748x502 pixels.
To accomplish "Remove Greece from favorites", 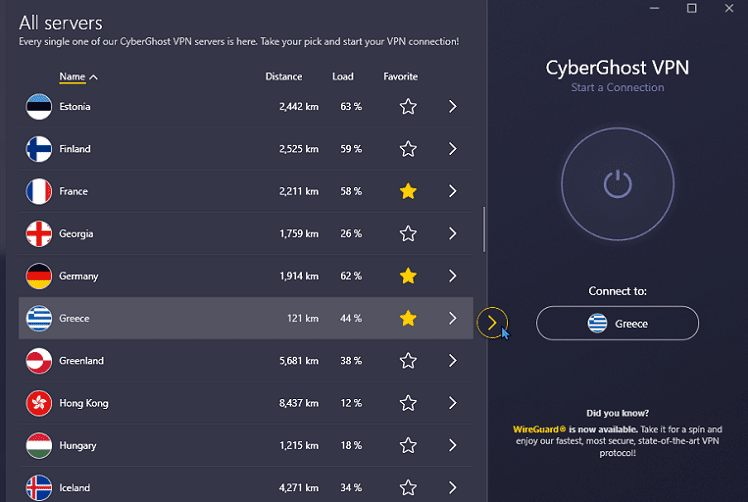I will tap(408, 318).
